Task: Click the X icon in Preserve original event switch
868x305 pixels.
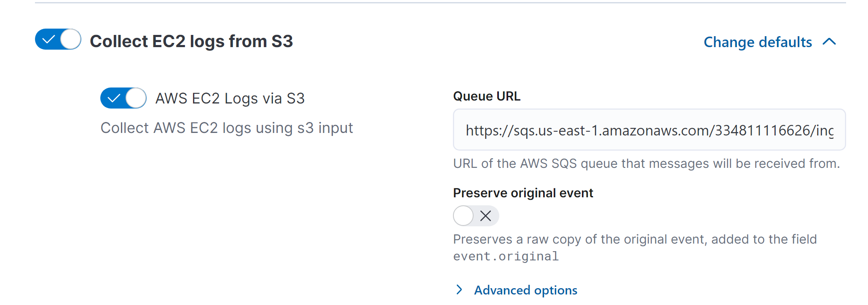Action: tap(486, 216)
